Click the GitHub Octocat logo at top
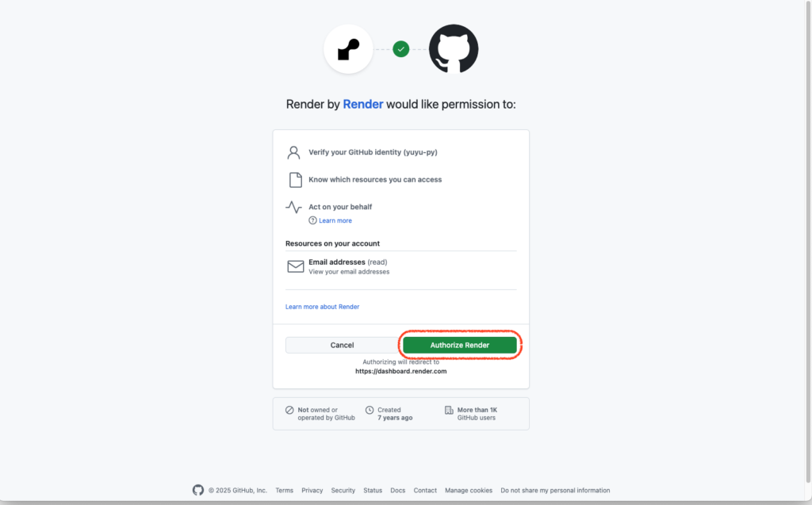This screenshot has height=505, width=812. coord(454,49)
